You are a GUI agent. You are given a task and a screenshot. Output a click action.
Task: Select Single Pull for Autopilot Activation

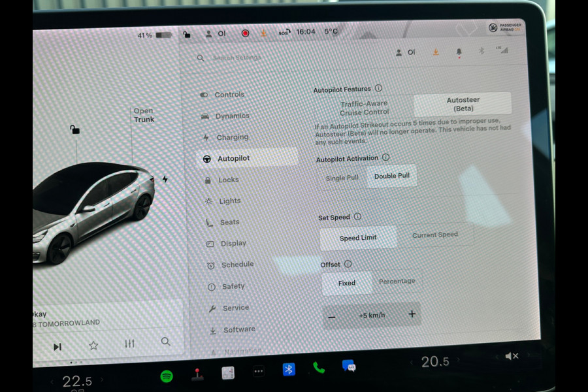tap(341, 176)
